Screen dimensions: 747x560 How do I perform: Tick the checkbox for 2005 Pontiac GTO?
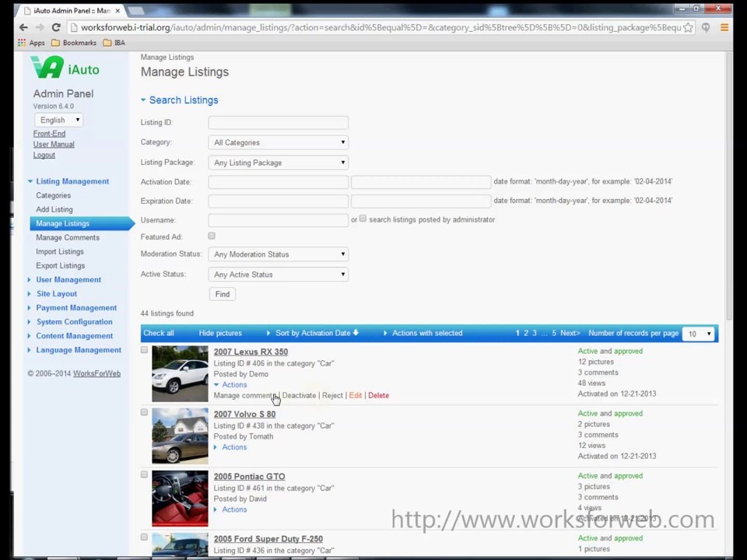pos(145,474)
